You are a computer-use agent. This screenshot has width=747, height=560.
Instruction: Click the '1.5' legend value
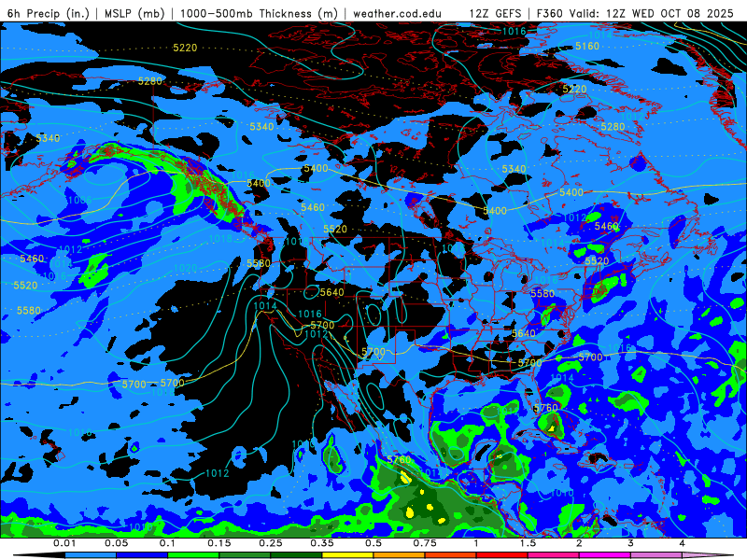[528, 543]
